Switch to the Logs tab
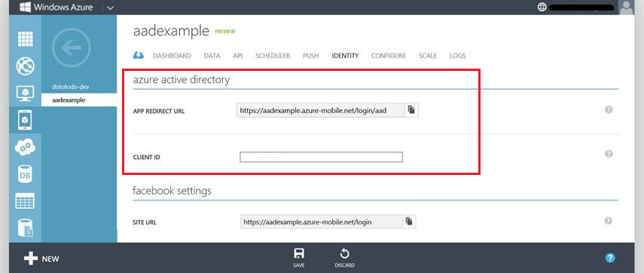Screen dimensions: 644x273 coord(458,56)
